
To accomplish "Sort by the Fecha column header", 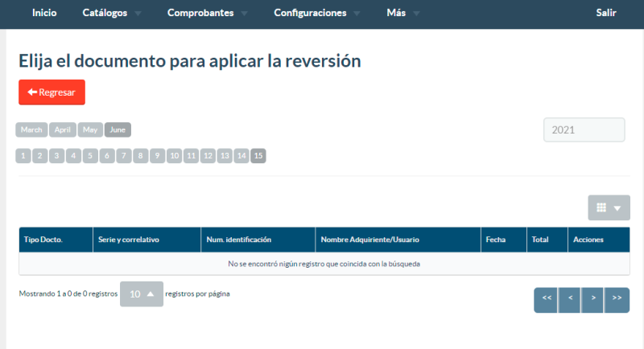I will [x=495, y=240].
